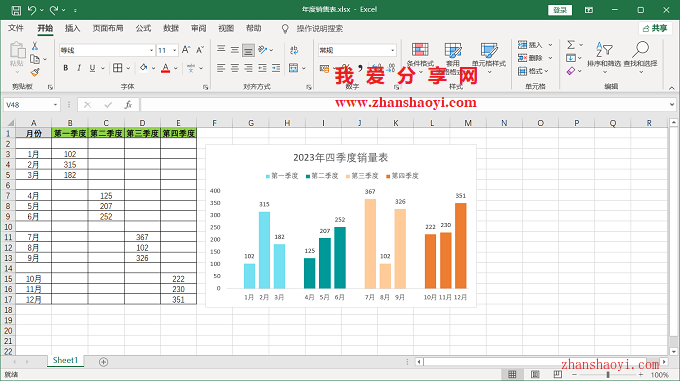Save the workbook with the save icon

[x=16, y=10]
